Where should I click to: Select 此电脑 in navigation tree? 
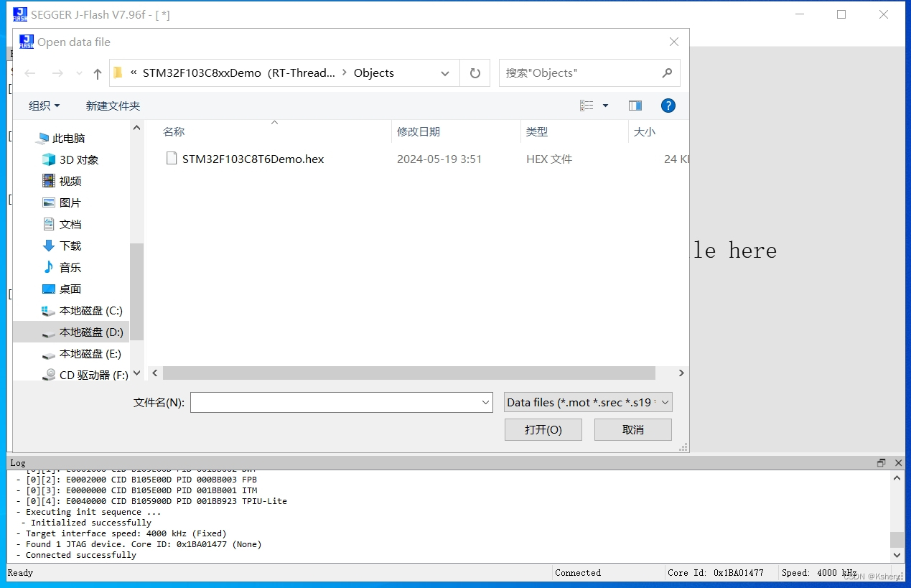(x=69, y=138)
